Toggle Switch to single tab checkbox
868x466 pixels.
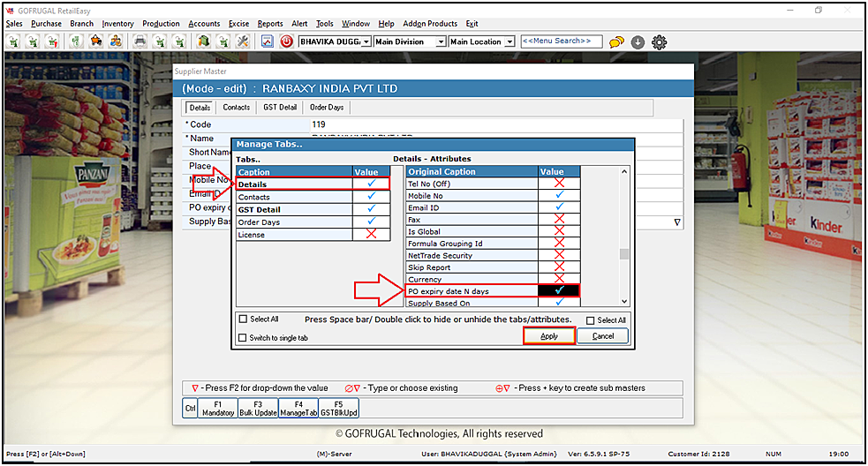pyautogui.click(x=243, y=338)
